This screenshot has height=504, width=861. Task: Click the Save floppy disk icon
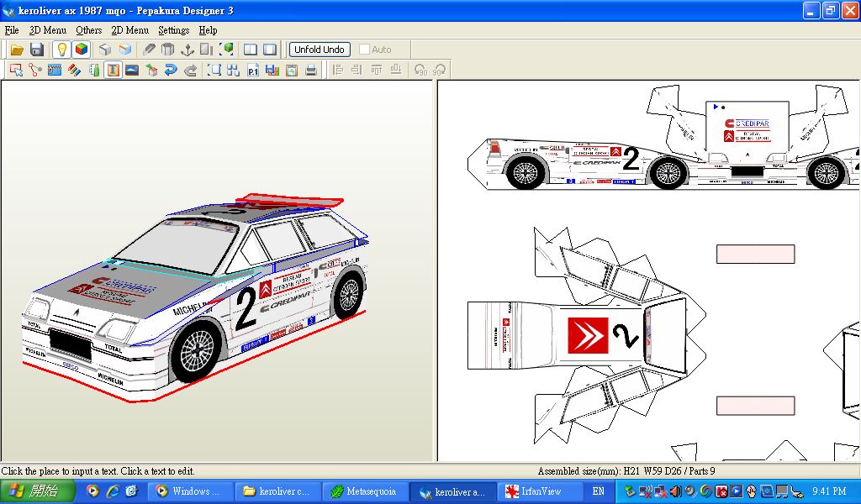[37, 50]
